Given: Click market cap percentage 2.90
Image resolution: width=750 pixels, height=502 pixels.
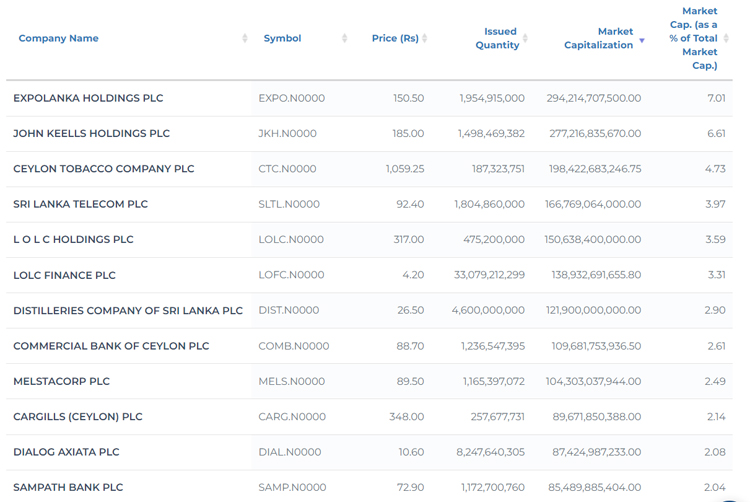Looking at the screenshot, I should point(715,310).
